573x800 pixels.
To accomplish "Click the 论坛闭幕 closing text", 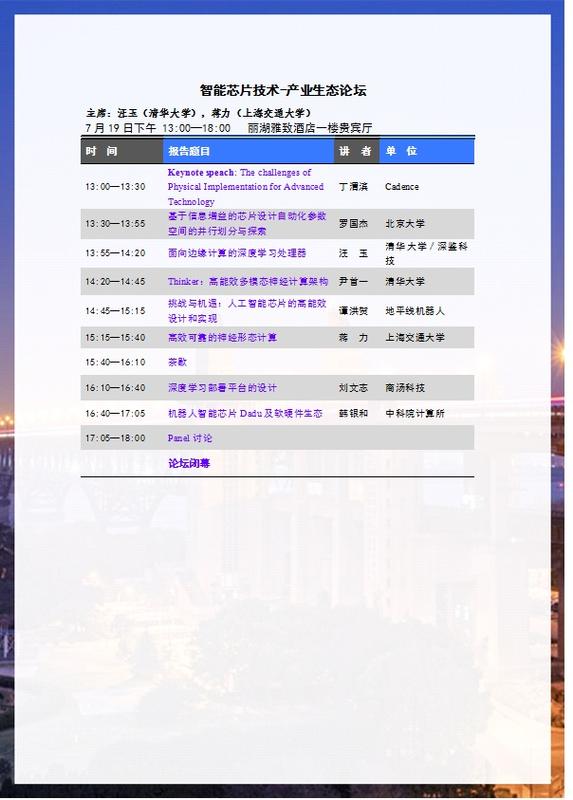I will (189, 463).
